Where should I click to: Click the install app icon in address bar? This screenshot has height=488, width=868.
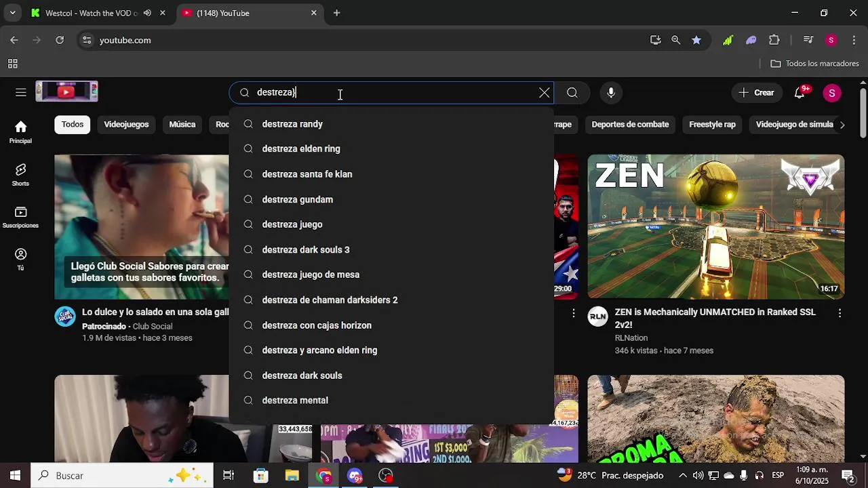pyautogui.click(x=655, y=40)
